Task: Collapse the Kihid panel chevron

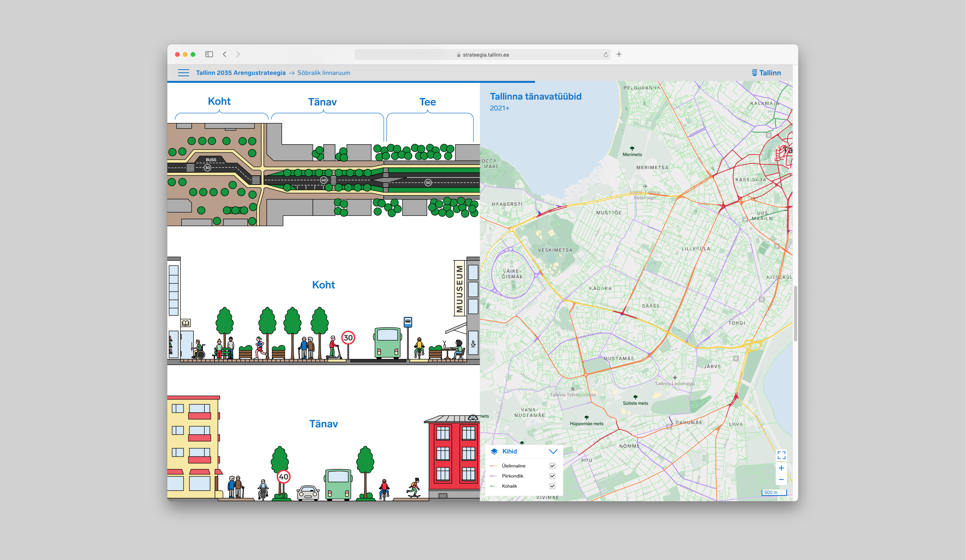Action: [553, 451]
